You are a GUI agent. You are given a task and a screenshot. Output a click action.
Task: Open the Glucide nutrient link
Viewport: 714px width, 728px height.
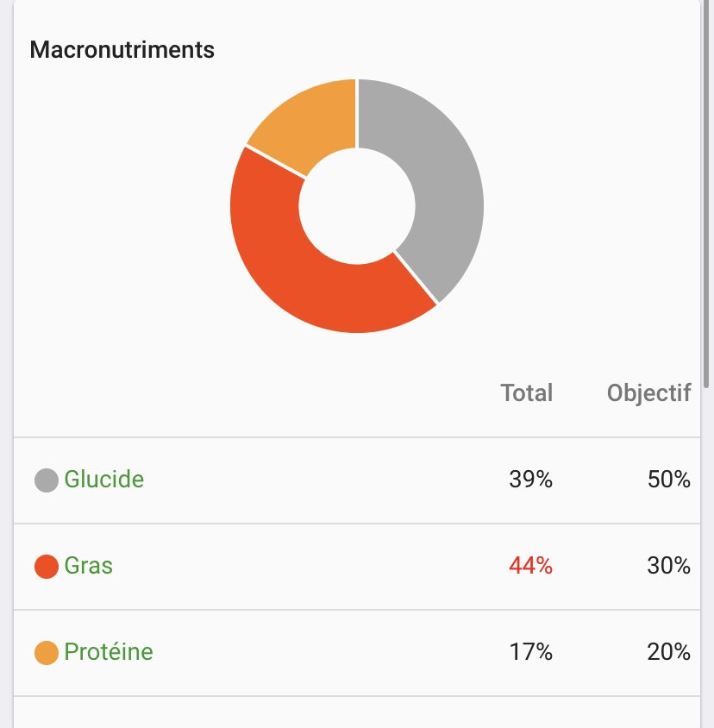click(103, 480)
